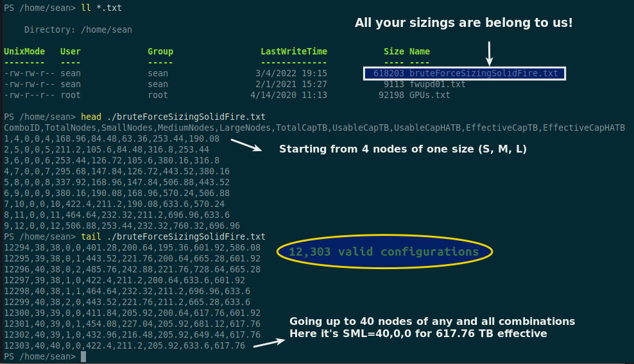Click the Name column header
The height and width of the screenshot is (364, 634).
pos(420,51)
